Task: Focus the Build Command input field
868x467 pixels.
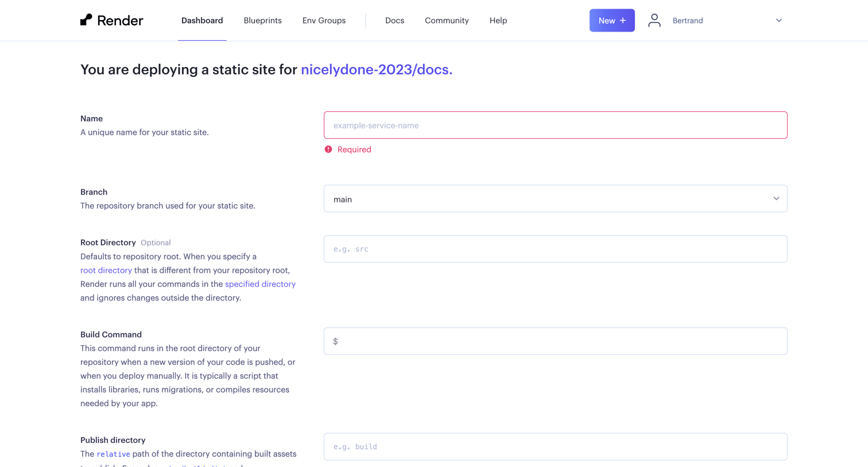Action: (x=555, y=341)
